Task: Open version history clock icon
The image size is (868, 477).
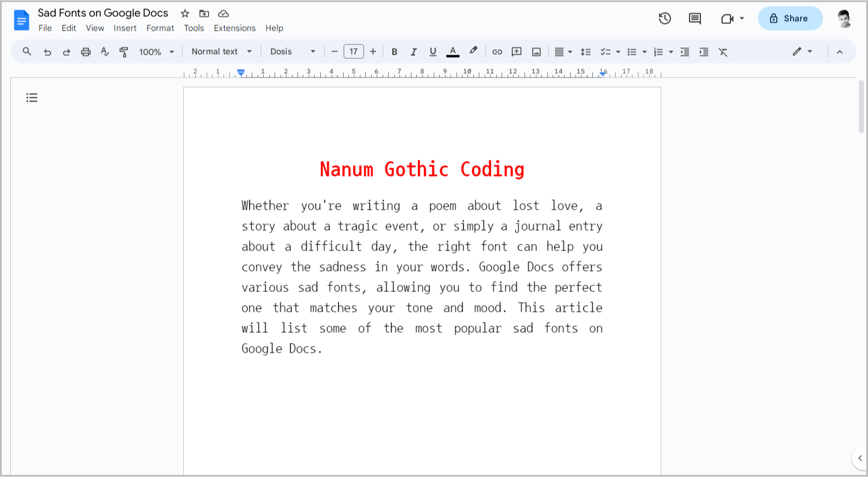Action: coord(664,19)
